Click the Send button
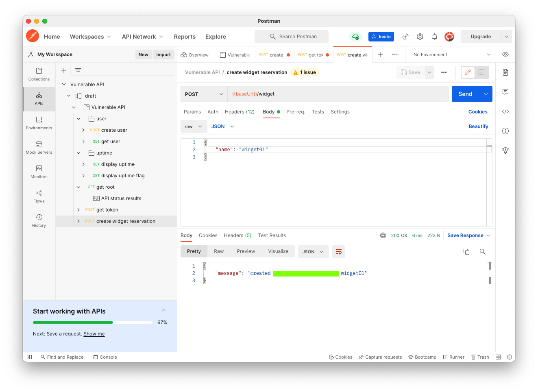Screen dimensions: 538x392 [x=466, y=94]
